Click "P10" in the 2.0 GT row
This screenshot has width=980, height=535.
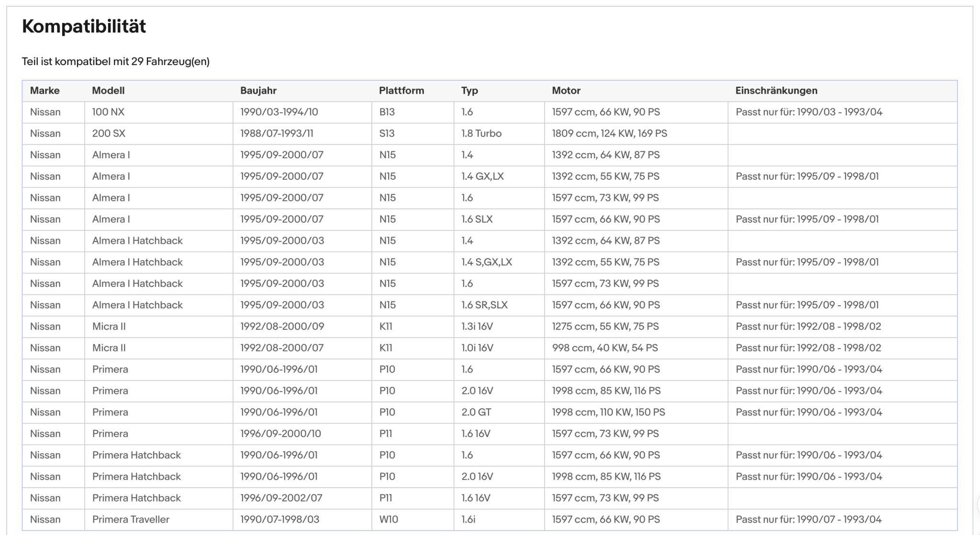coord(387,412)
